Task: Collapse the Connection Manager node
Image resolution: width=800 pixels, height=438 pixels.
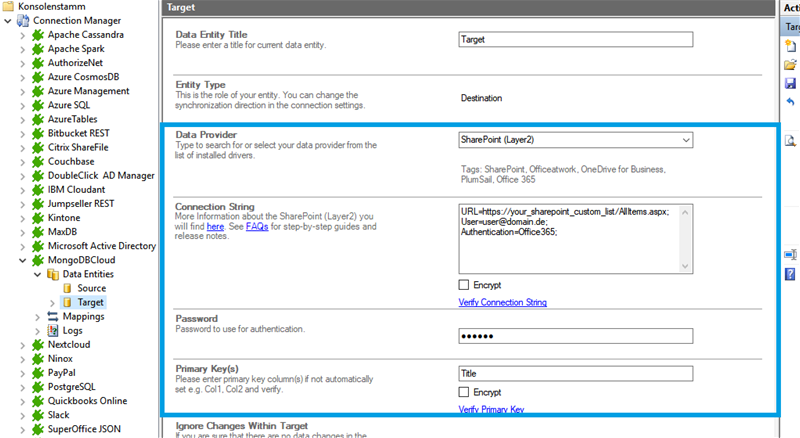Action: click(9, 21)
